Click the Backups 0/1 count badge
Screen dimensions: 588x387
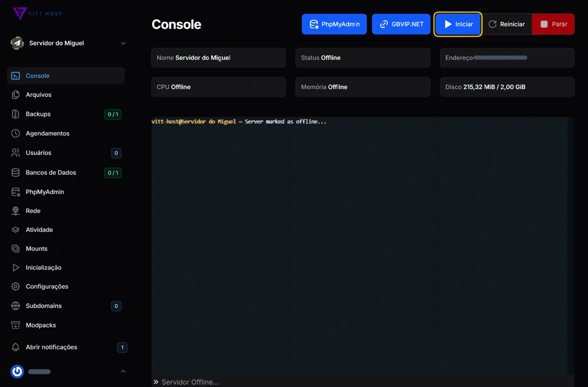coord(113,114)
